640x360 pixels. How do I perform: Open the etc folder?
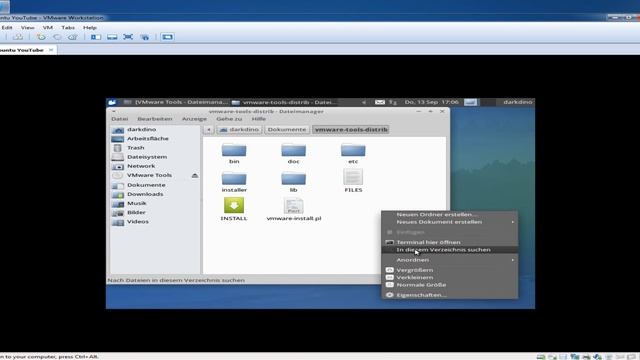pyautogui.click(x=353, y=153)
